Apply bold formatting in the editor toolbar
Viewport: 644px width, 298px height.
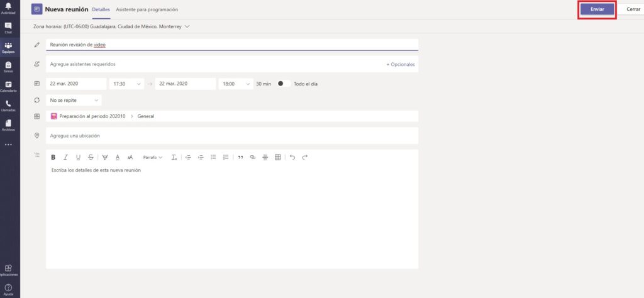pos(53,157)
